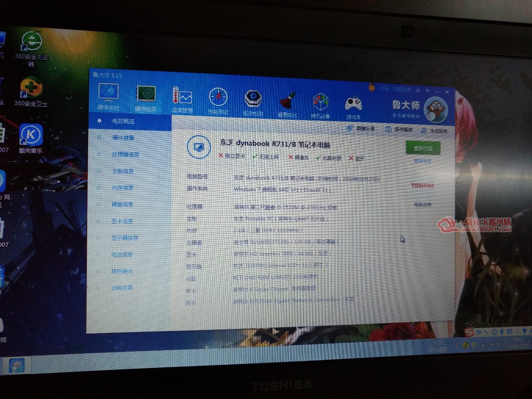Open the 硬件体检 hardware checkup icon
Screen dimensions: 532x399
click(x=109, y=96)
